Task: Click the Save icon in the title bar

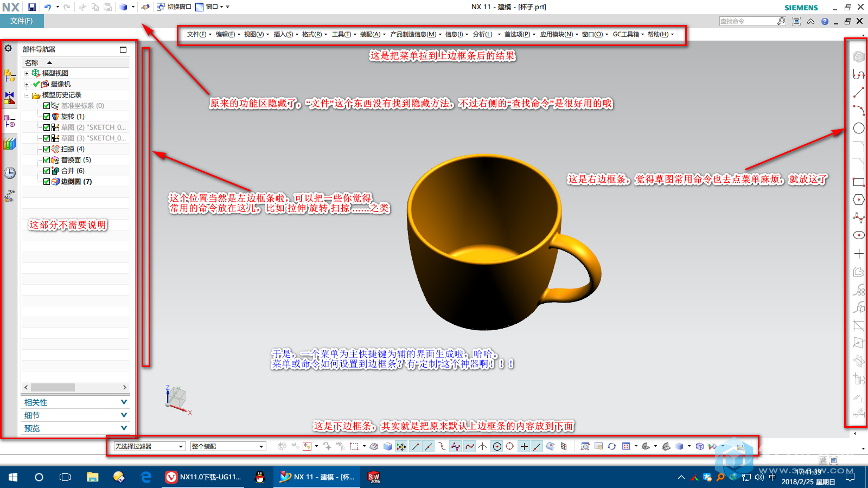Action: point(32,7)
